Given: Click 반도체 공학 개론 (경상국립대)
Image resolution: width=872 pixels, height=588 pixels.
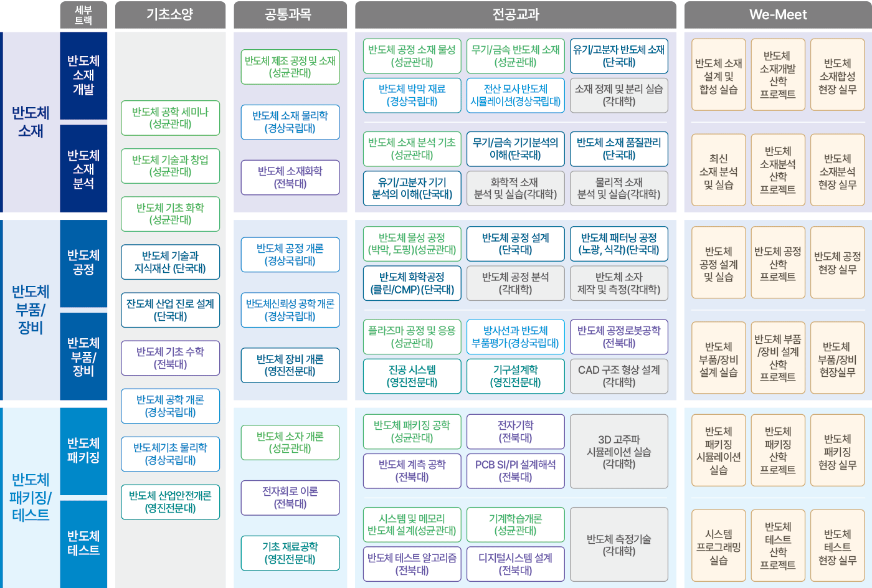Looking at the screenshot, I should coord(171,406).
